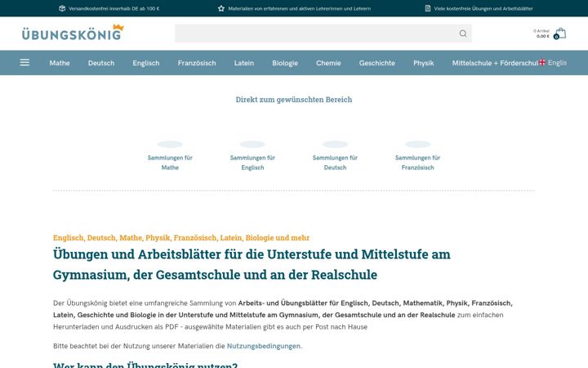Open Mittelschule + Förderschule menu
The width and height of the screenshot is (588, 368).
[495, 63]
